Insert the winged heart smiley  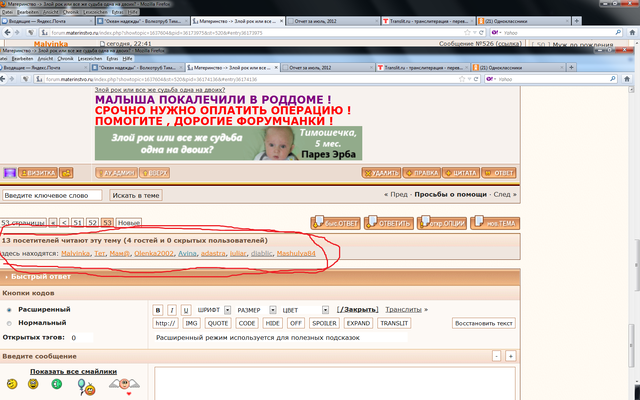(x=126, y=384)
